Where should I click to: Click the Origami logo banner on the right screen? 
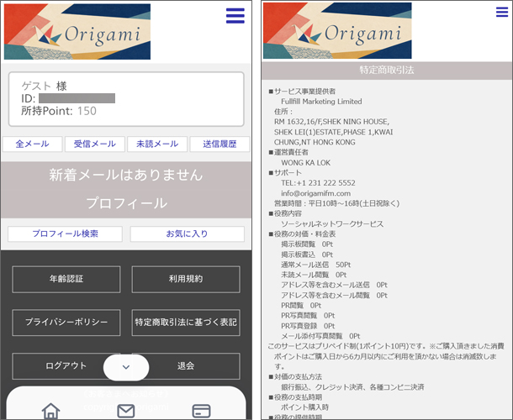[x=337, y=30]
